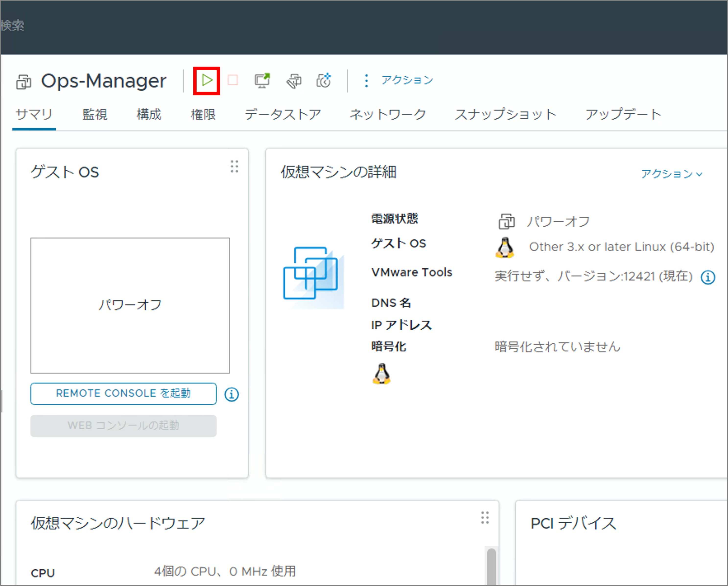Click the IP アドレス label
This screenshot has width=728, height=586.
401,325
